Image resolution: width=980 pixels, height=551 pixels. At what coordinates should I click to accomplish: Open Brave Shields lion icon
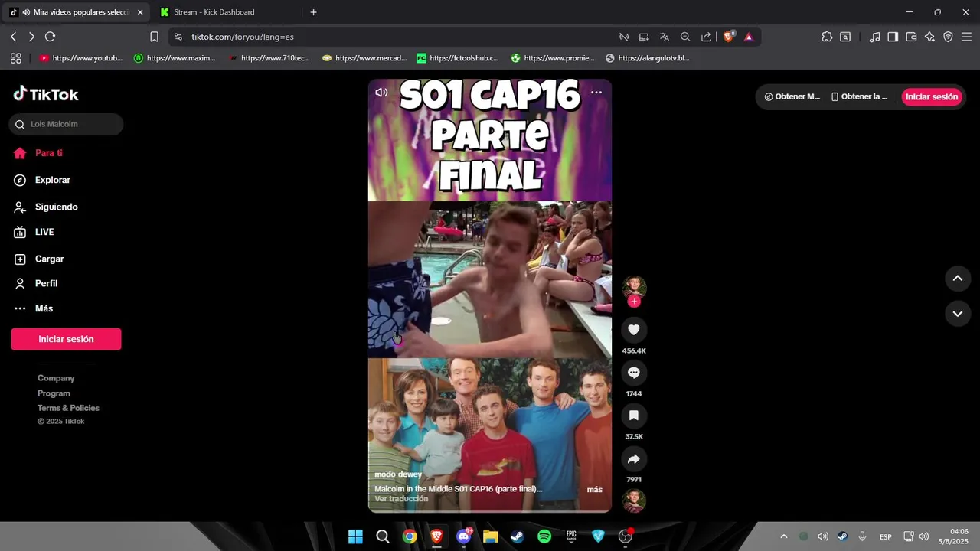click(728, 37)
